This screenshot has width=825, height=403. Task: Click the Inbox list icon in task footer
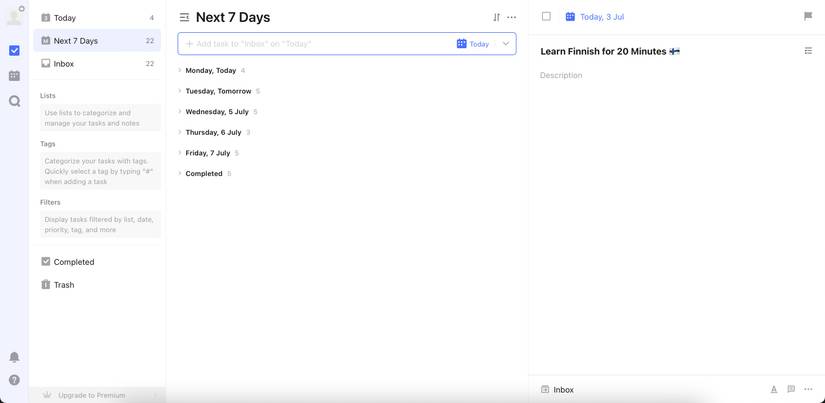tap(545, 390)
